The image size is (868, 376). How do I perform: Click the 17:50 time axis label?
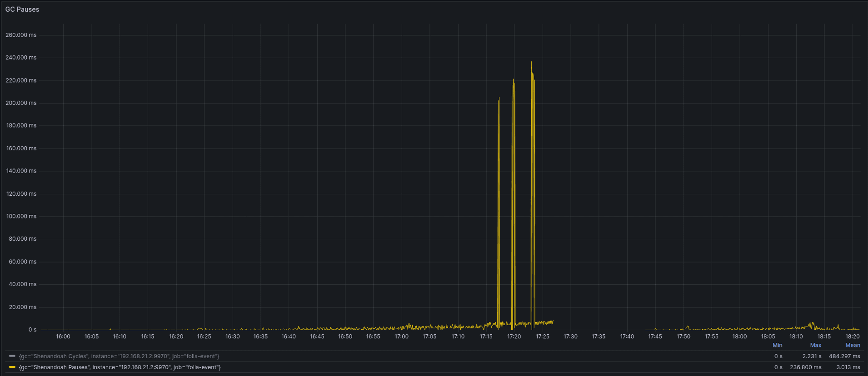point(683,336)
